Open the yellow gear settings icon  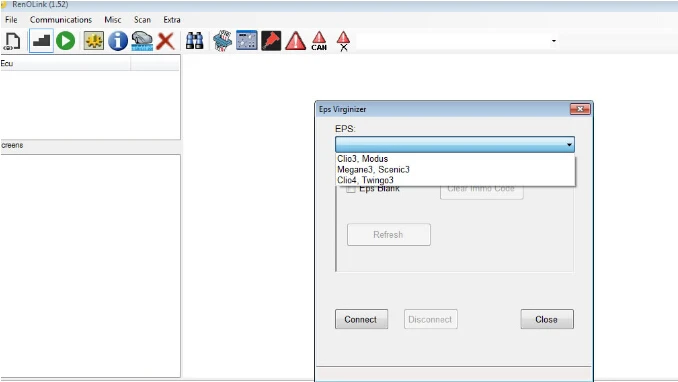click(93, 41)
